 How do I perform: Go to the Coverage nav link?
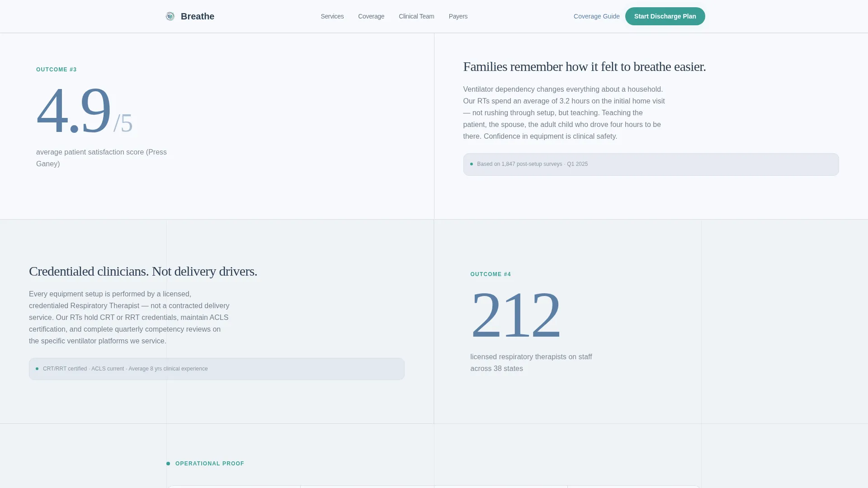tap(371, 16)
